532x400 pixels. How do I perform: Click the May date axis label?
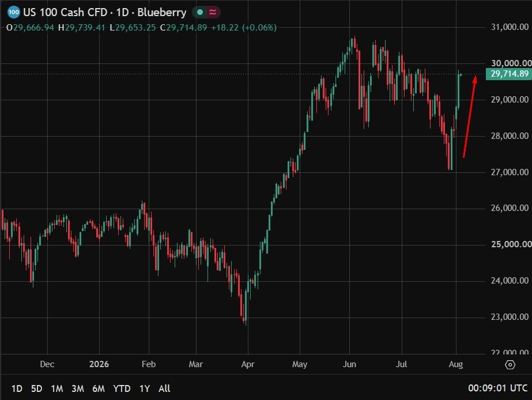coord(300,364)
